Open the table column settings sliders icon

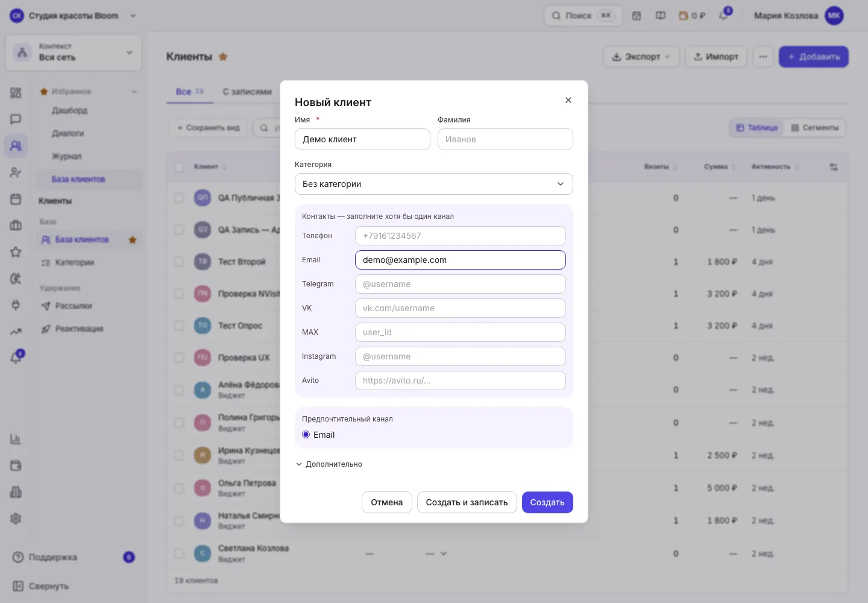pos(834,166)
